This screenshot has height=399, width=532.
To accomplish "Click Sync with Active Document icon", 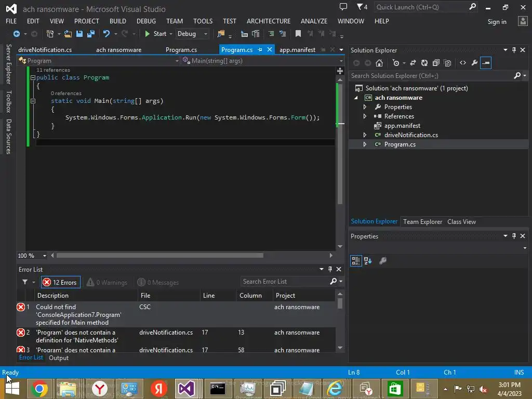I will point(413,63).
